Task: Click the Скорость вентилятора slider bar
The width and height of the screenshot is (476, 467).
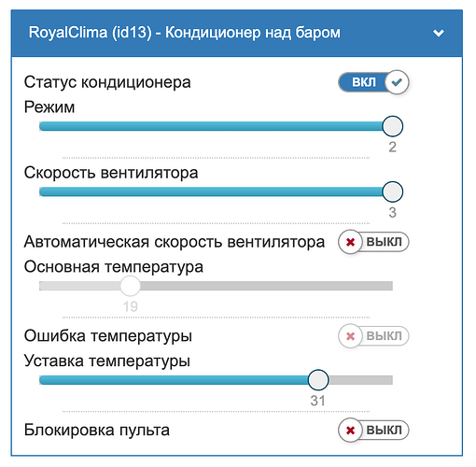Action: point(216,191)
